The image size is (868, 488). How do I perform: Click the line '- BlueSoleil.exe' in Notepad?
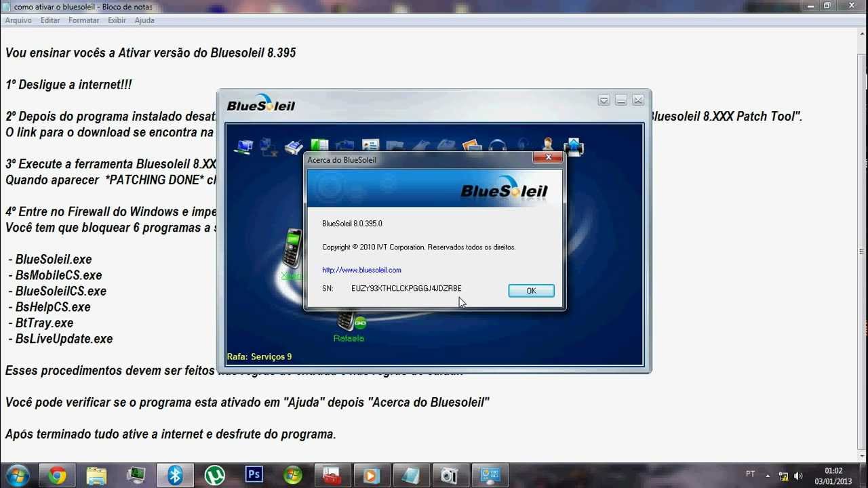pyautogui.click(x=50, y=260)
